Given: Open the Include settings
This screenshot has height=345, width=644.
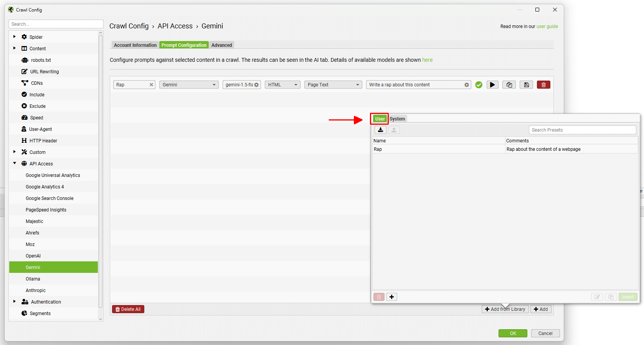Looking at the screenshot, I should click(x=37, y=95).
